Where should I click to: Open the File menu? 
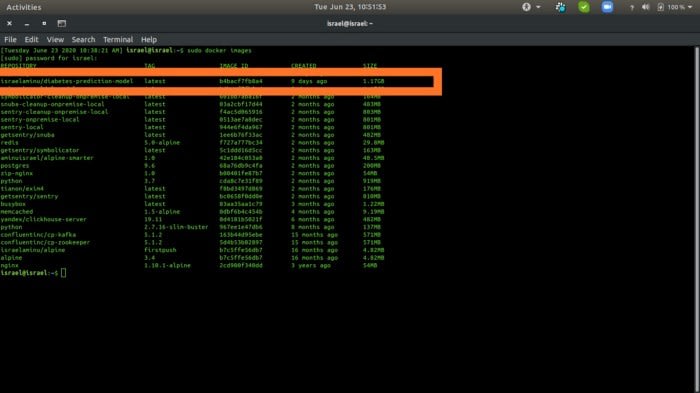click(x=10, y=39)
